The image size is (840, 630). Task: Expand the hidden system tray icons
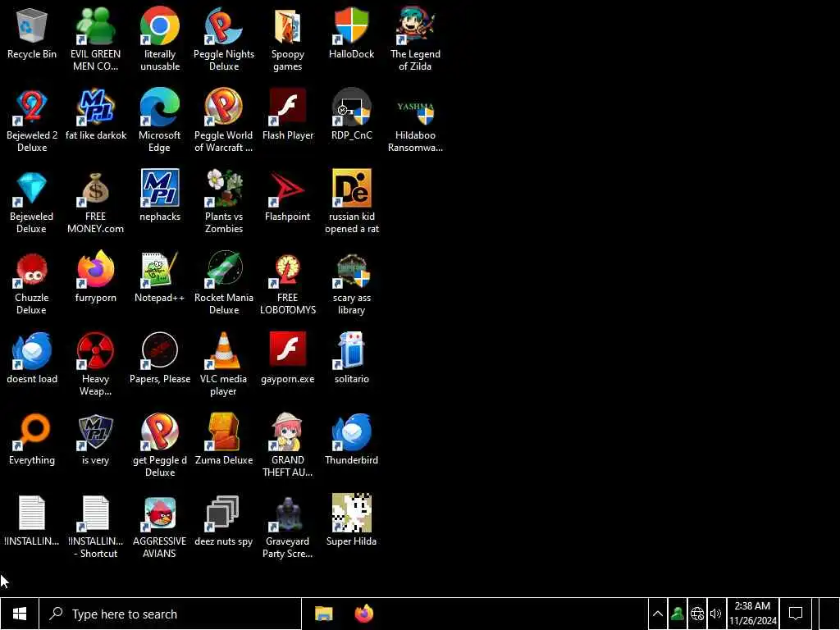[x=657, y=614]
